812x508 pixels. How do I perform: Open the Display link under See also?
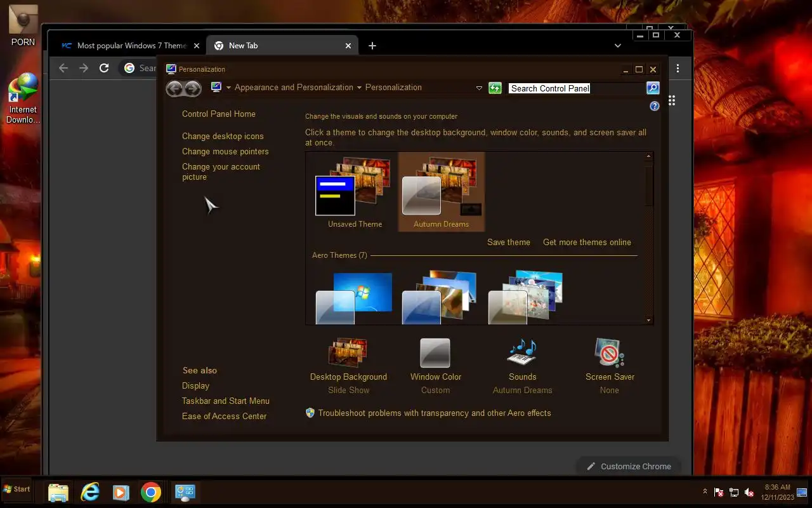point(195,385)
